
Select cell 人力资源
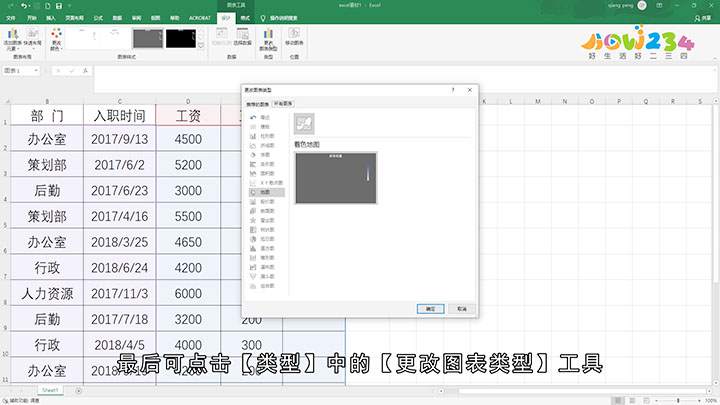[47, 293]
